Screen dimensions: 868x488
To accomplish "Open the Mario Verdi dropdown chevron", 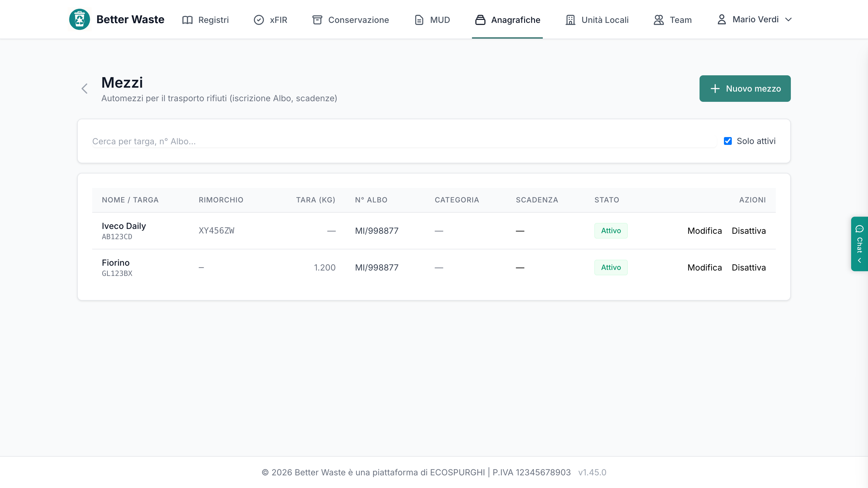I will tap(788, 20).
